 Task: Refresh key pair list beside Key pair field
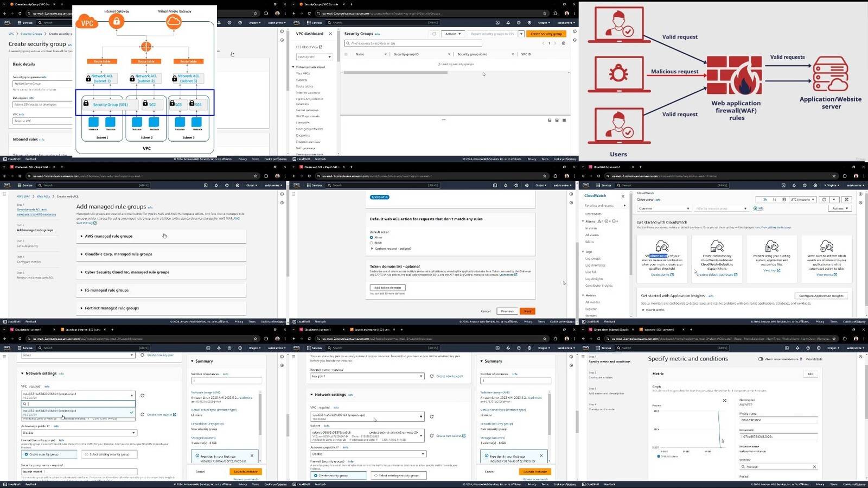pos(432,376)
